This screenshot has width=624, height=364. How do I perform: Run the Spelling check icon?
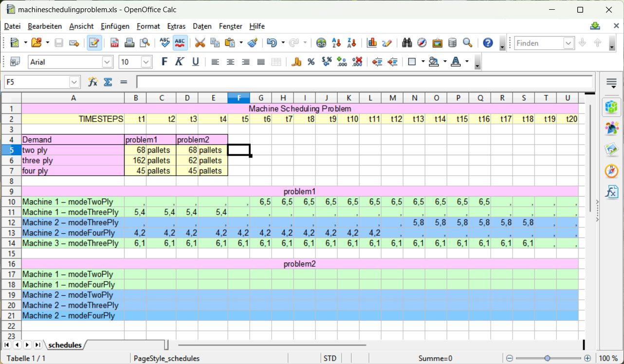tap(165, 43)
